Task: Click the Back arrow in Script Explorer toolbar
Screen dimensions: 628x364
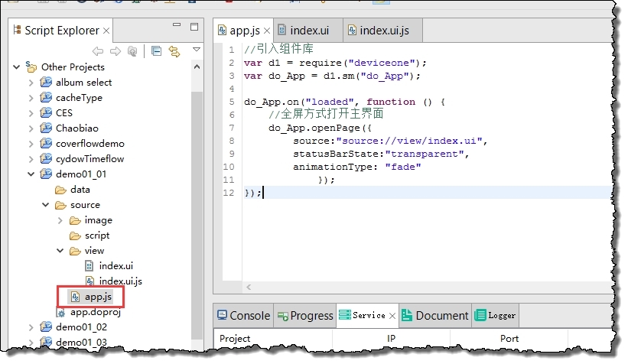Action: (98, 51)
